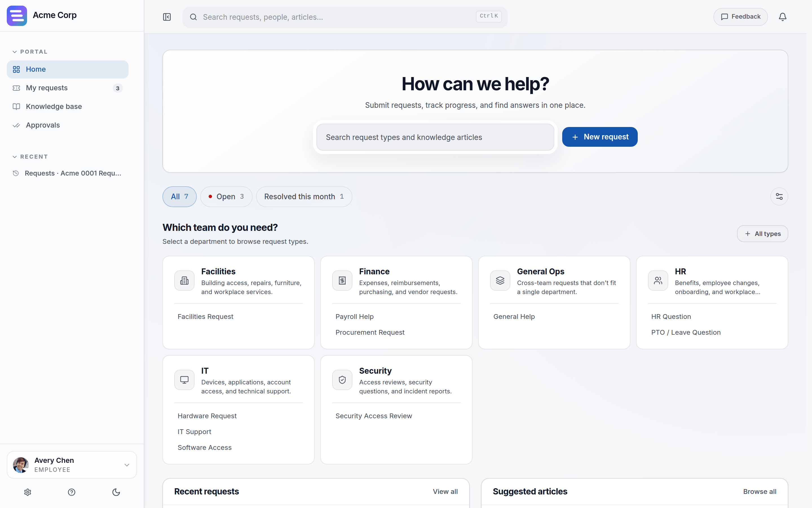Select the Resolved this month filter tab

(304, 196)
